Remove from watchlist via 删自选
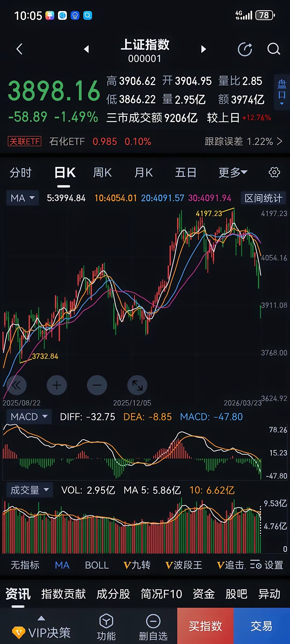Screen dimensions: 290x644 [x=153, y=627]
